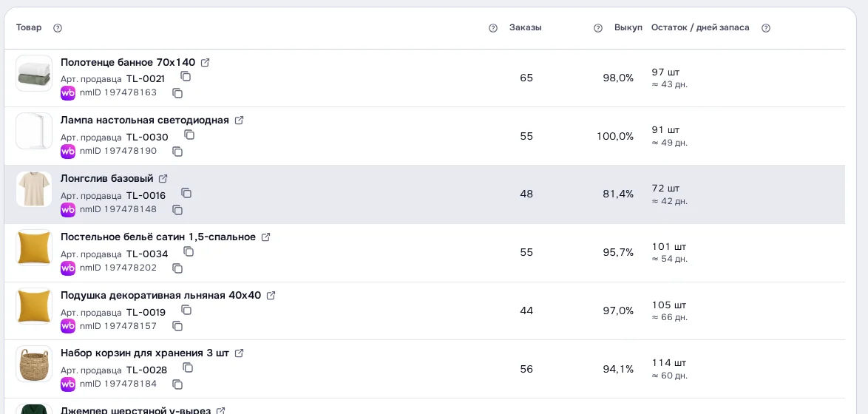Click Wildberries badge in TL-0030 row
The image size is (868, 414).
click(67, 151)
